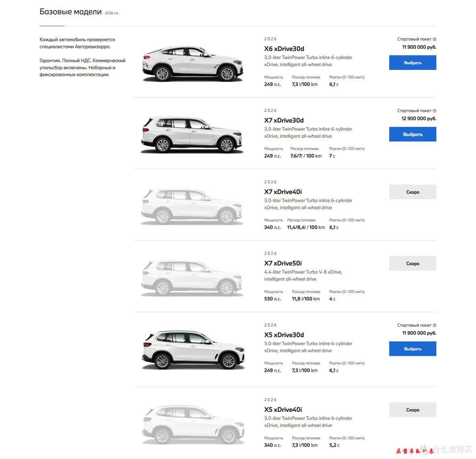This screenshot has width=476, height=459.
Task: Open the greyed X7 xDrive40i car image
Action: (192, 206)
